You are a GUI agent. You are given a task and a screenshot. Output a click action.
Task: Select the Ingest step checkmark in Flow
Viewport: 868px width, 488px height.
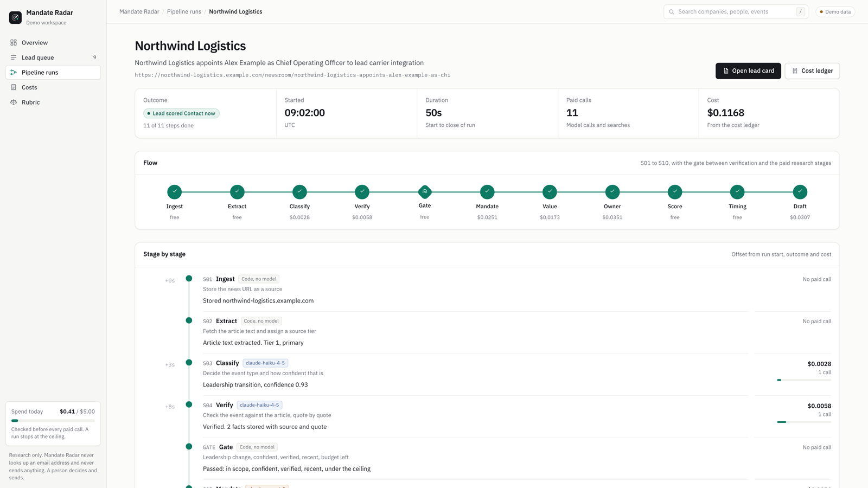click(x=175, y=191)
